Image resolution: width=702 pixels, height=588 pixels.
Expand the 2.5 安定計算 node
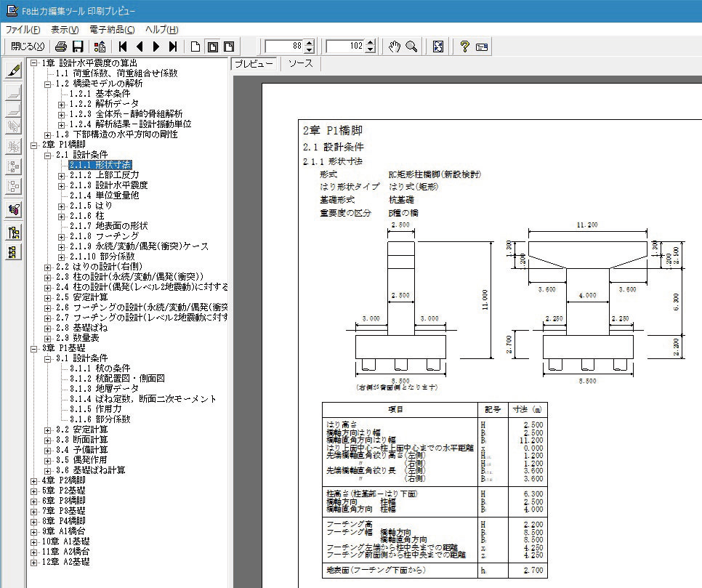[47, 298]
